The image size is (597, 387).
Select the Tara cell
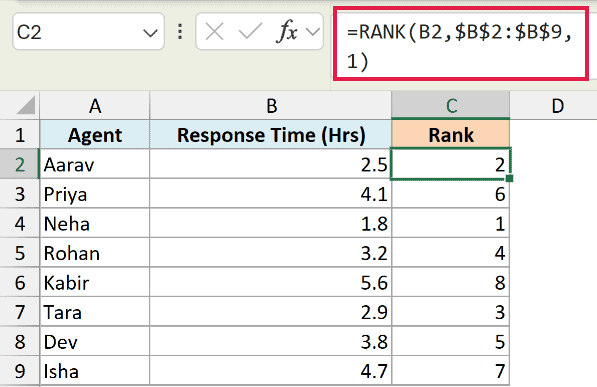95,312
